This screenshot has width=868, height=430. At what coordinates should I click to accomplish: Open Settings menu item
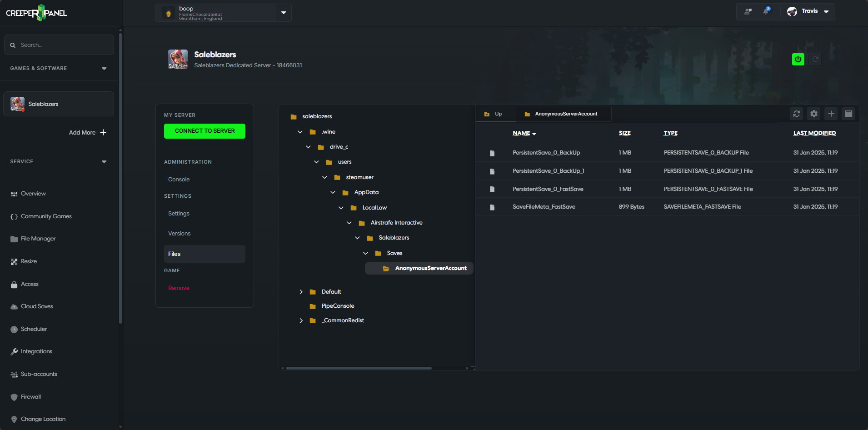179,214
